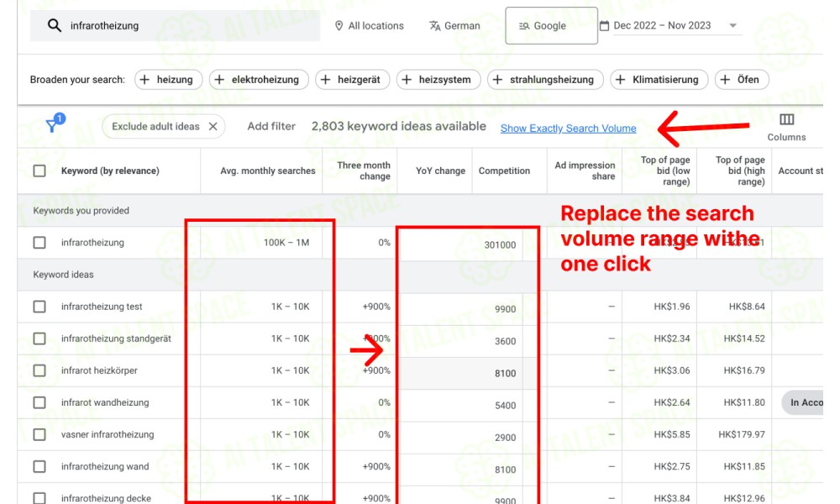This screenshot has width=840, height=504.
Task: Sort by YoY change column
Action: pyautogui.click(x=440, y=171)
